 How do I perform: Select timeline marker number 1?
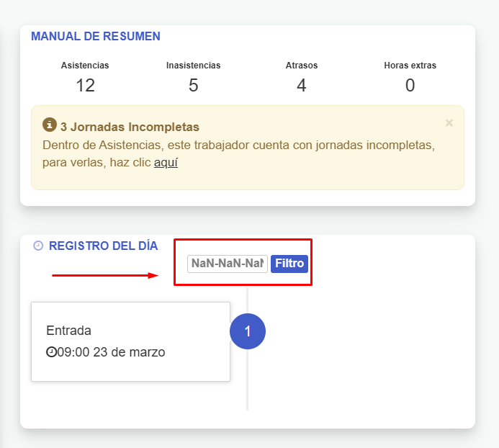click(x=248, y=331)
